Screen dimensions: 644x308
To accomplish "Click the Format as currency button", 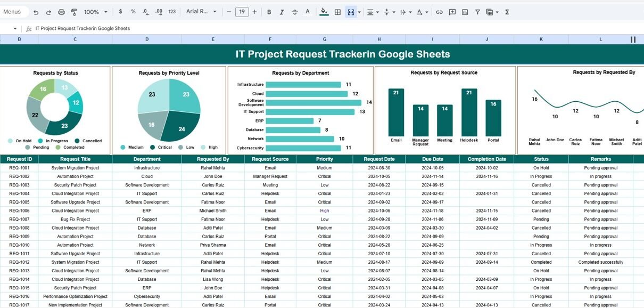I will pos(120,12).
